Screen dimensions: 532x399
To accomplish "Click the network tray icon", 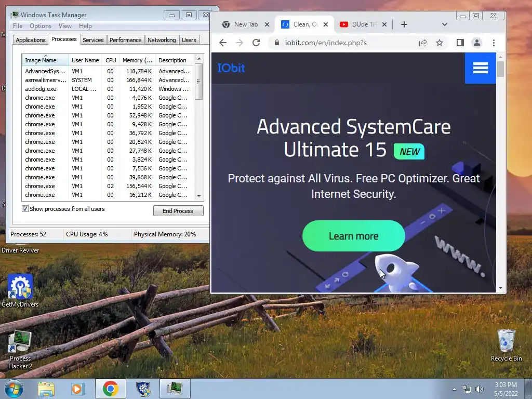I will [467, 390].
